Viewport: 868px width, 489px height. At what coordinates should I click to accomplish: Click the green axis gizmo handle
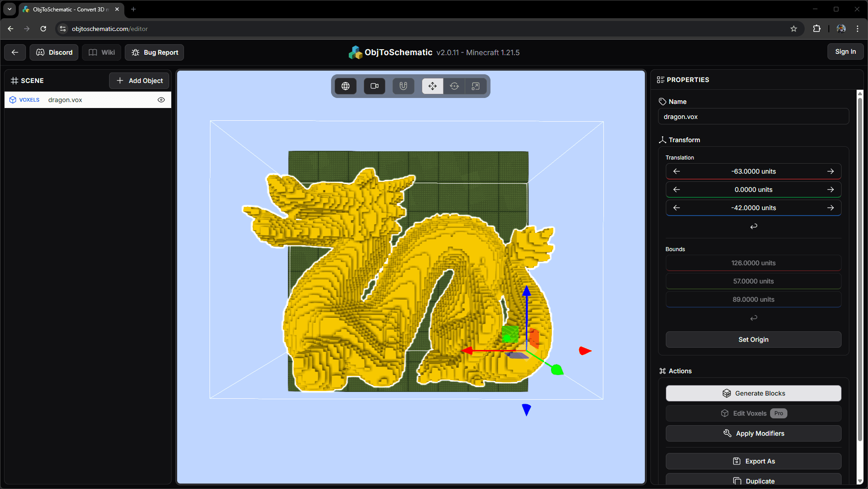pos(557,370)
